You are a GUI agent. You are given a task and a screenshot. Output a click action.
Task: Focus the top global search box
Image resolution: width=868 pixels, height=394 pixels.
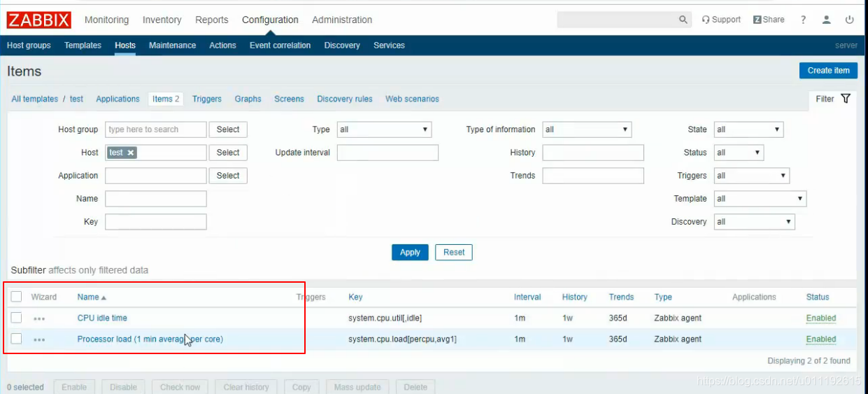[x=617, y=20]
